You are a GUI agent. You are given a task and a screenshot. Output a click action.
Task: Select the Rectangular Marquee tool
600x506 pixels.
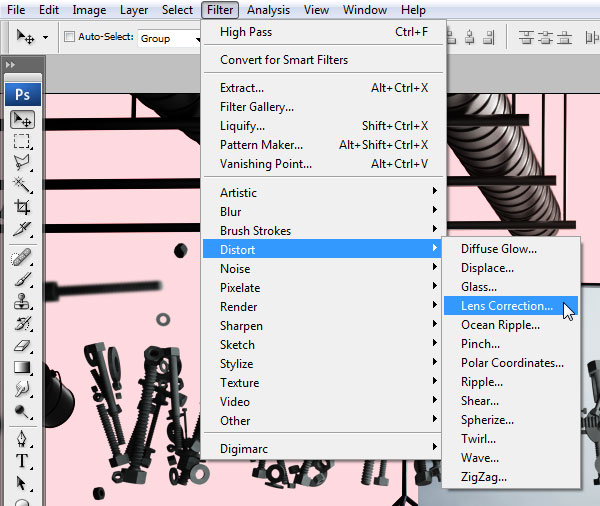point(23,142)
